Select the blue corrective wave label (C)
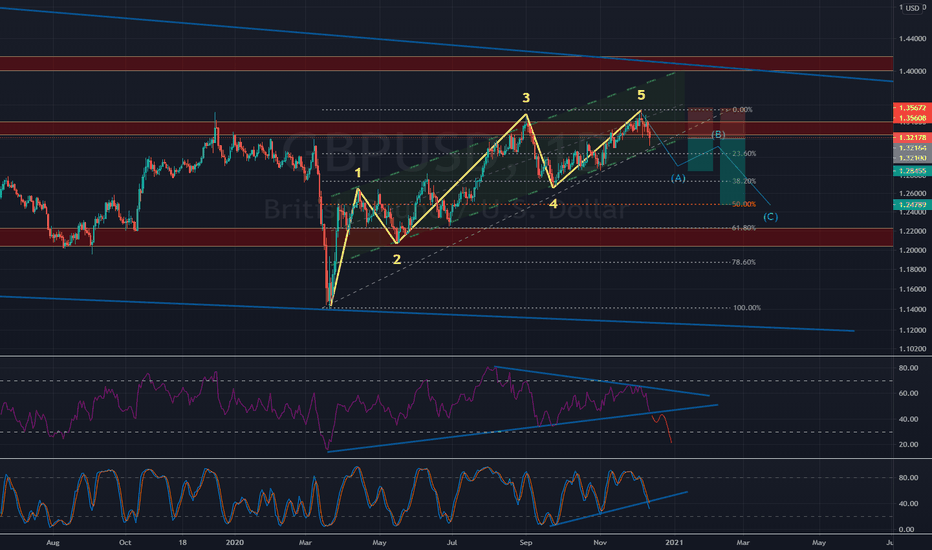Image resolution: width=932 pixels, height=550 pixels. pyautogui.click(x=770, y=217)
